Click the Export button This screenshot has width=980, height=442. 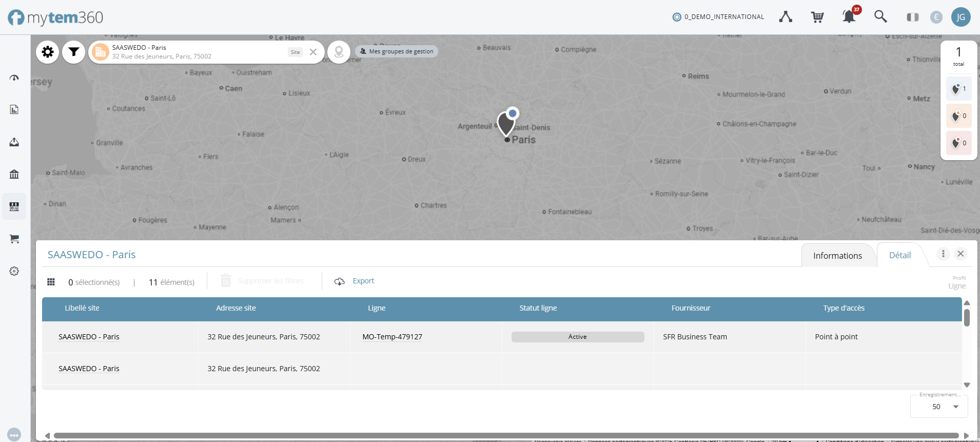click(355, 281)
